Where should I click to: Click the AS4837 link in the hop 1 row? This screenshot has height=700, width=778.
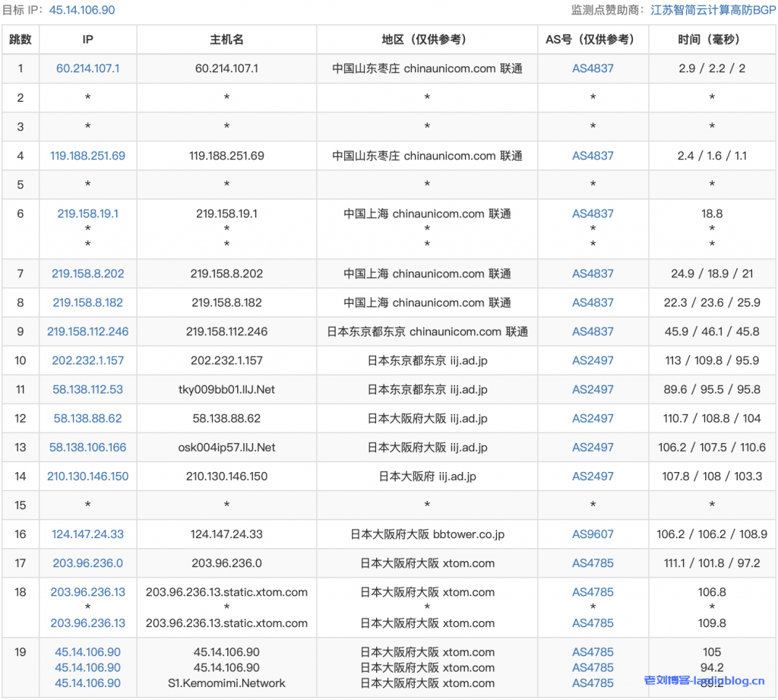tap(593, 68)
